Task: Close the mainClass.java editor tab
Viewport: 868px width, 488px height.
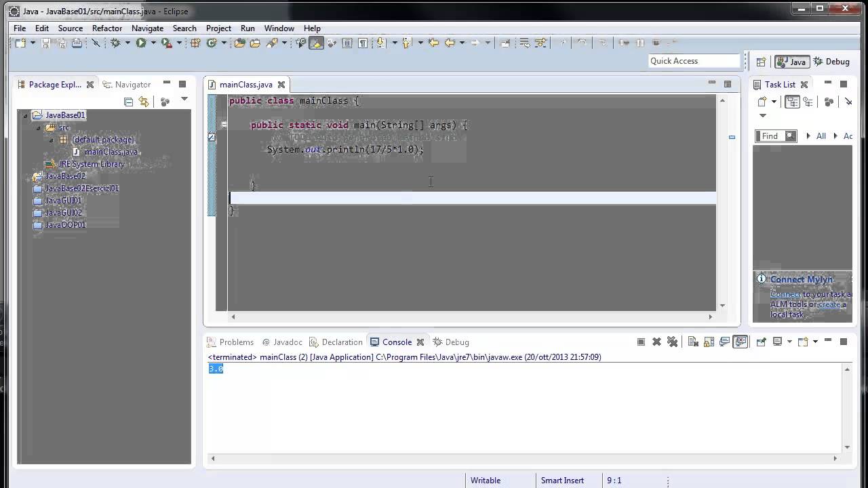Action: click(x=281, y=85)
